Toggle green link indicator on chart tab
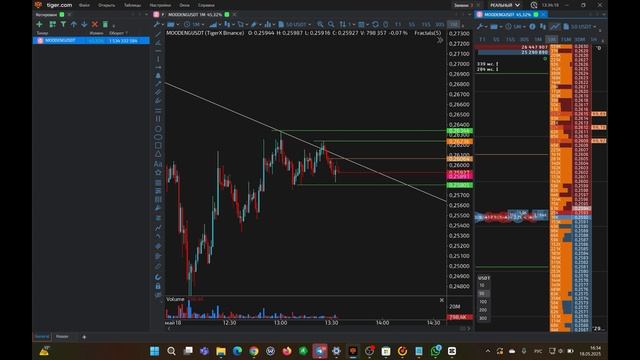640x360 pixels. (227, 15)
